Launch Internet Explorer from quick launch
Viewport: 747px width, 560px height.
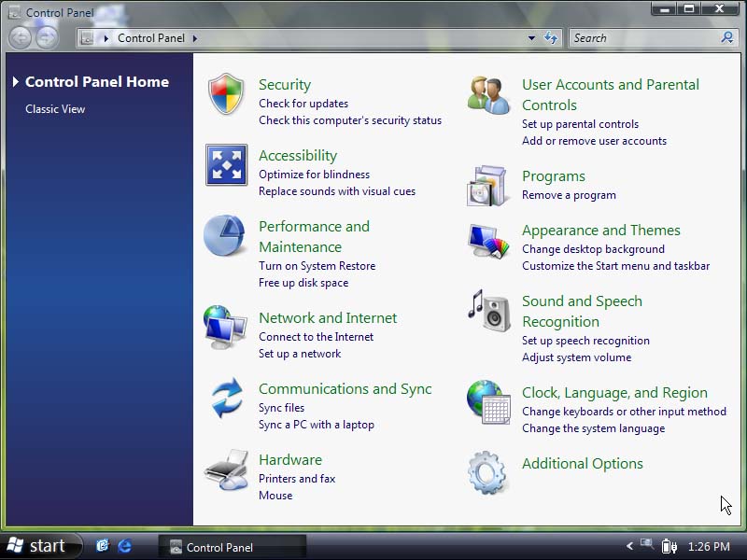tap(124, 546)
